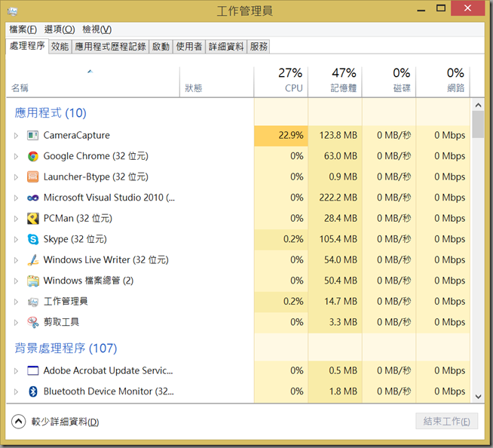Select the 背景處理程序 (107) group header
This screenshot has width=493, height=448.
[x=66, y=348]
